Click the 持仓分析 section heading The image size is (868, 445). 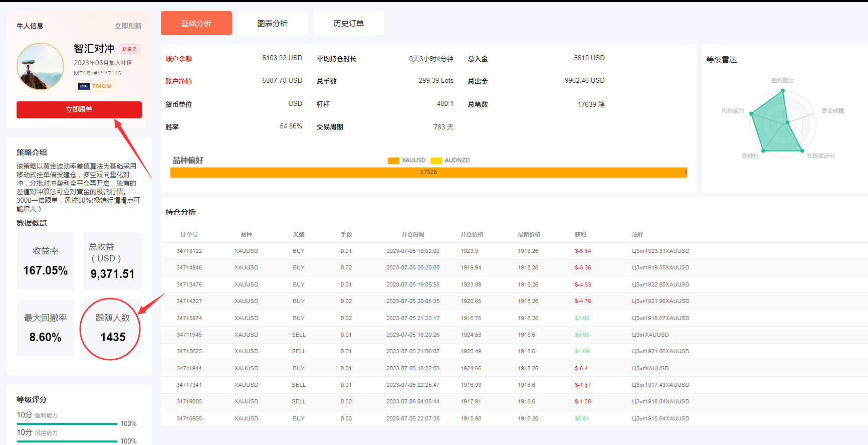pos(180,212)
